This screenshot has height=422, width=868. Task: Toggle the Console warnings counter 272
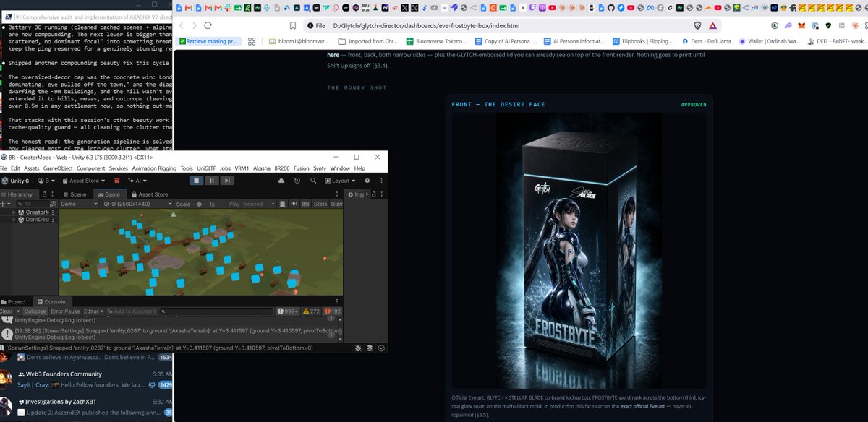point(311,311)
